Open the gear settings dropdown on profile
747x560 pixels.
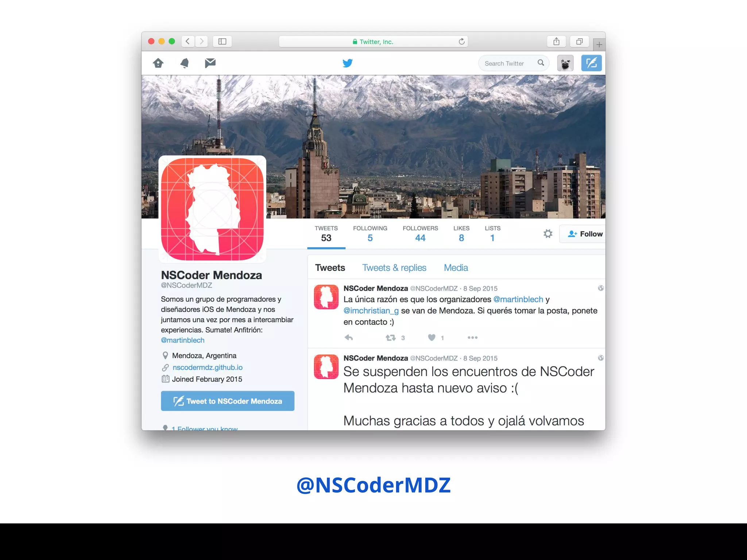(x=547, y=234)
